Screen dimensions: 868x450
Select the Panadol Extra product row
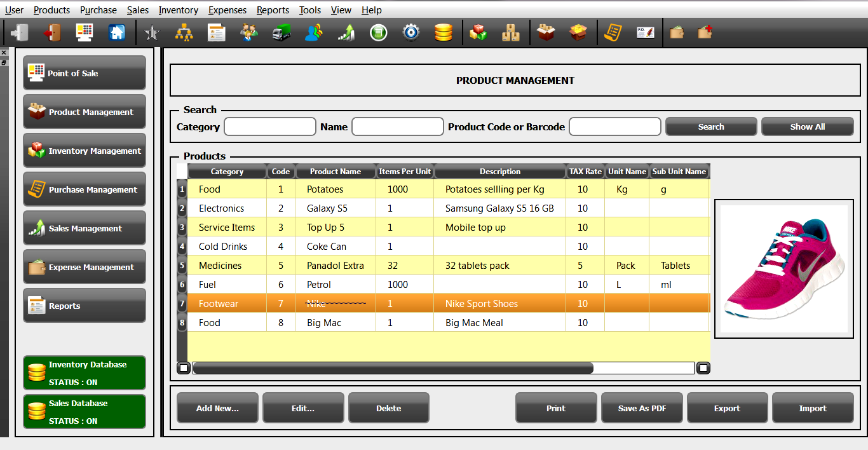click(335, 266)
